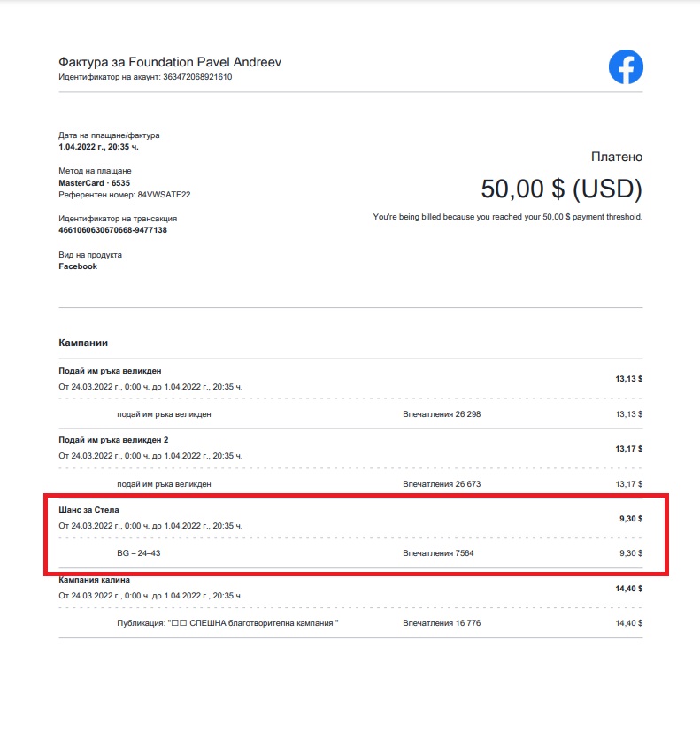Click Впечатления 7564 impressions value
Image resolution: width=700 pixels, height=741 pixels.
438,553
